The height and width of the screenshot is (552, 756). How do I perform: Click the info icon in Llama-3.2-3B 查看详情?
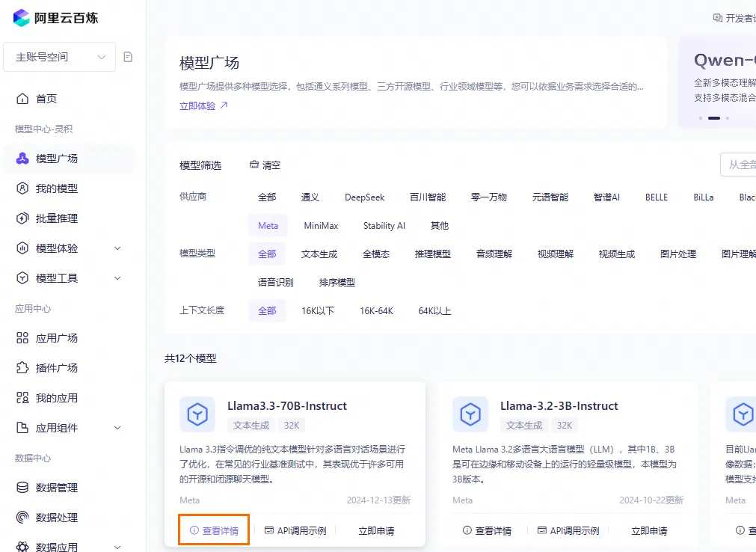(x=467, y=530)
